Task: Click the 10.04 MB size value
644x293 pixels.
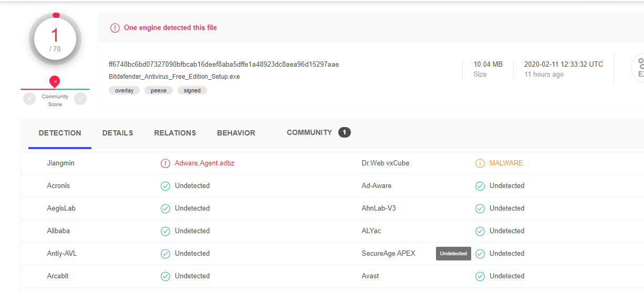Action: pyautogui.click(x=488, y=64)
